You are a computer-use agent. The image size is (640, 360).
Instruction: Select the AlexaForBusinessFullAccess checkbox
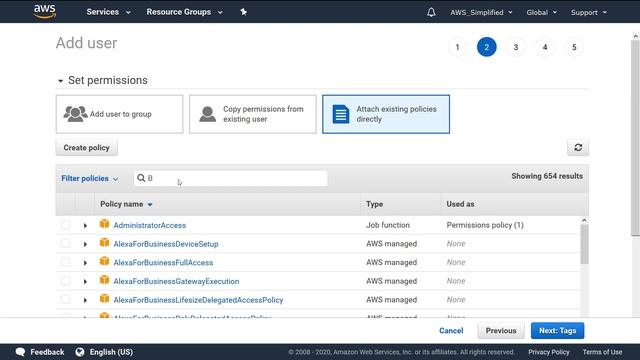[65, 262]
